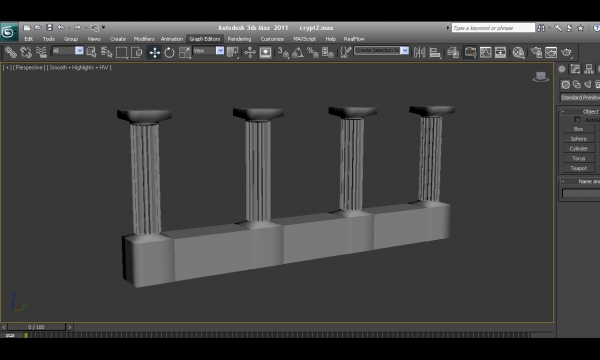Toggle the 3D Snaps icon
Screen dimensions: 600x360
pyautogui.click(x=283, y=52)
